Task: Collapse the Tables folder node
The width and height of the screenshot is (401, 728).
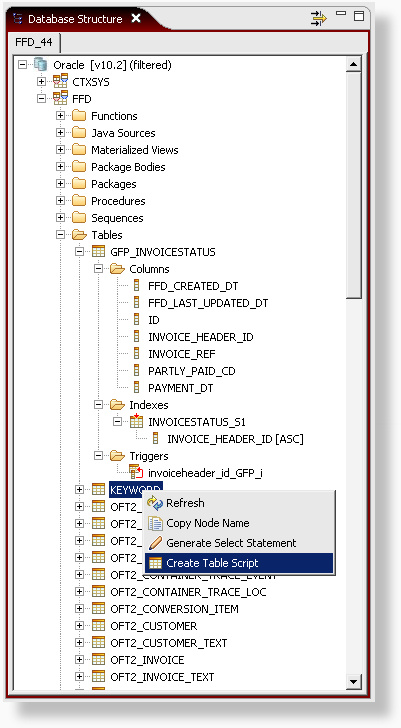Action: [x=60, y=235]
